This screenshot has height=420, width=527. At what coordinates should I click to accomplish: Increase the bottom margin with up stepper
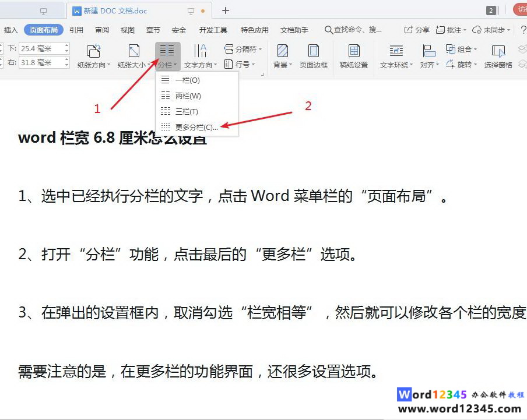67,45
